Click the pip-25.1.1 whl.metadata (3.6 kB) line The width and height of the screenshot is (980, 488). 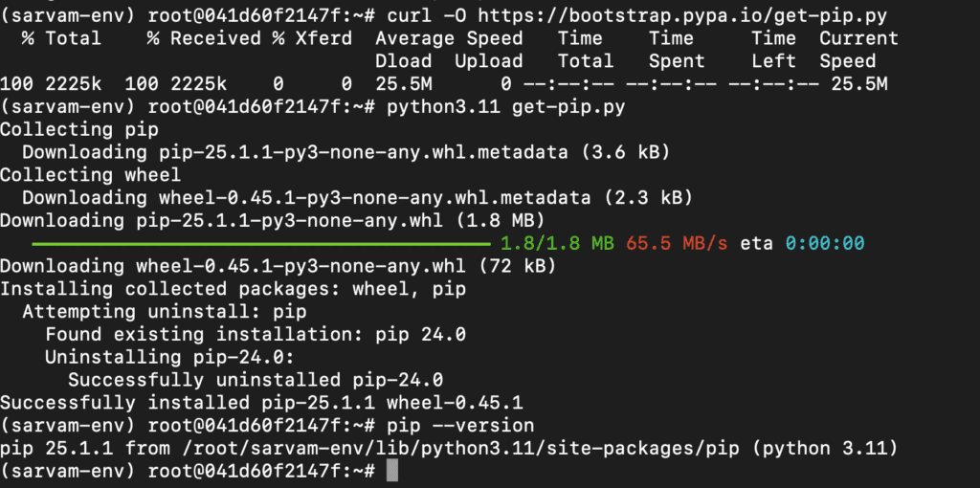[x=346, y=152]
